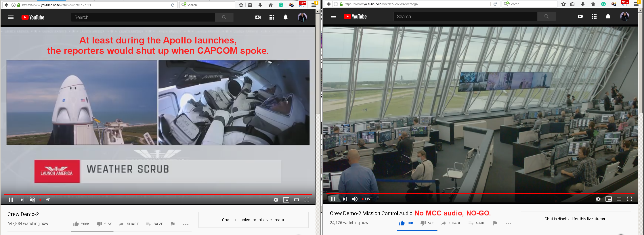The width and height of the screenshot is (644, 235).
Task: Open YouTube apps grid in right window
Action: tap(594, 16)
